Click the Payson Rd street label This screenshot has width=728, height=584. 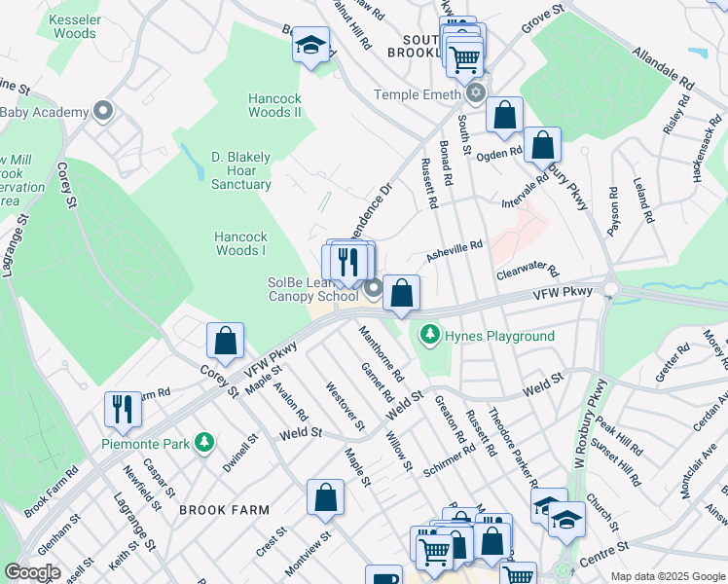pos(613,211)
